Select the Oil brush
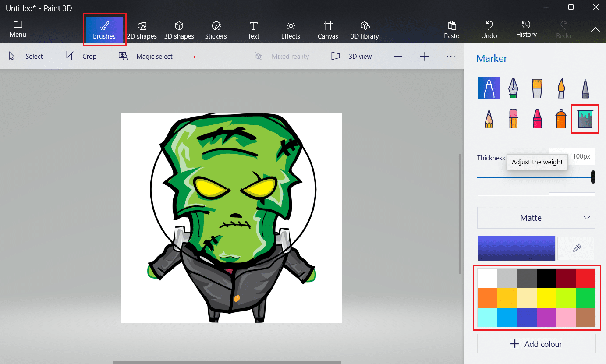The height and width of the screenshot is (364, 606). pyautogui.click(x=537, y=88)
